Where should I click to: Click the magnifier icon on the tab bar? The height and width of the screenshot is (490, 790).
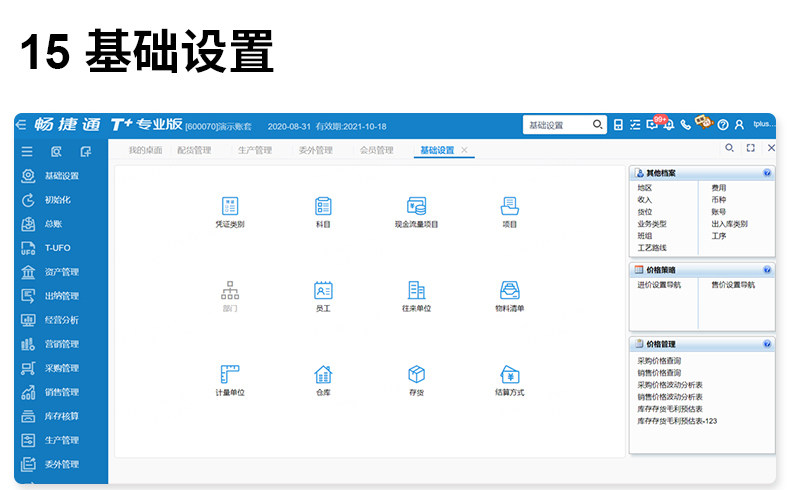(729, 148)
